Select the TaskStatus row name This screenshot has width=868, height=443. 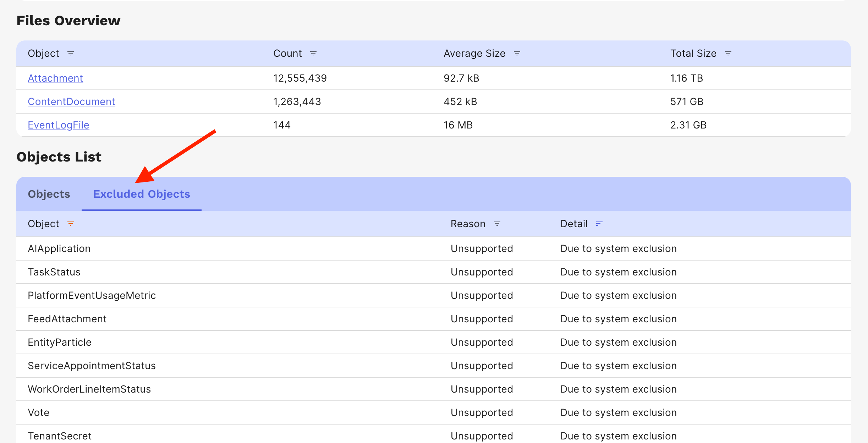54,272
